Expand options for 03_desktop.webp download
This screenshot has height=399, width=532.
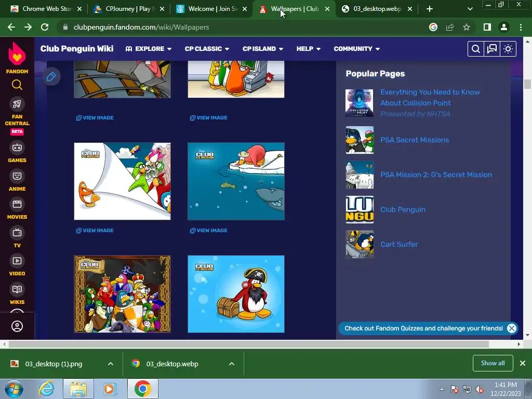click(232, 364)
